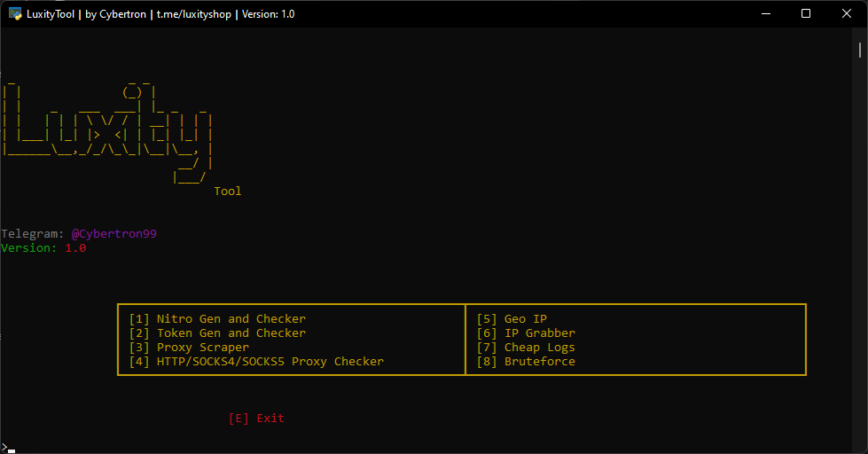Minimize the LuxityTool console window
Screen dimensions: 868x454
pyautogui.click(x=764, y=14)
